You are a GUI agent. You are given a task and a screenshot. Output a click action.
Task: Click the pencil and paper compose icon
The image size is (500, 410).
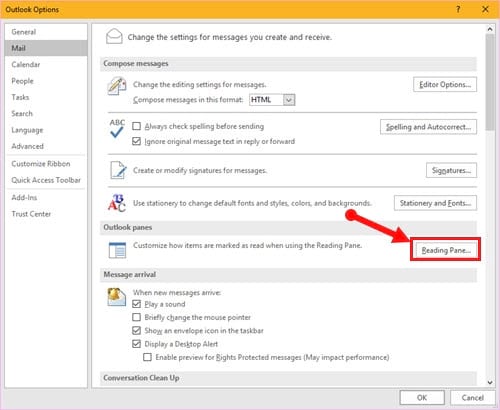[x=117, y=86]
